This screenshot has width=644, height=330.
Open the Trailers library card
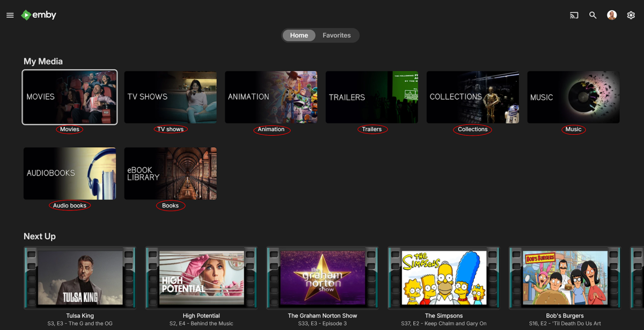click(372, 97)
